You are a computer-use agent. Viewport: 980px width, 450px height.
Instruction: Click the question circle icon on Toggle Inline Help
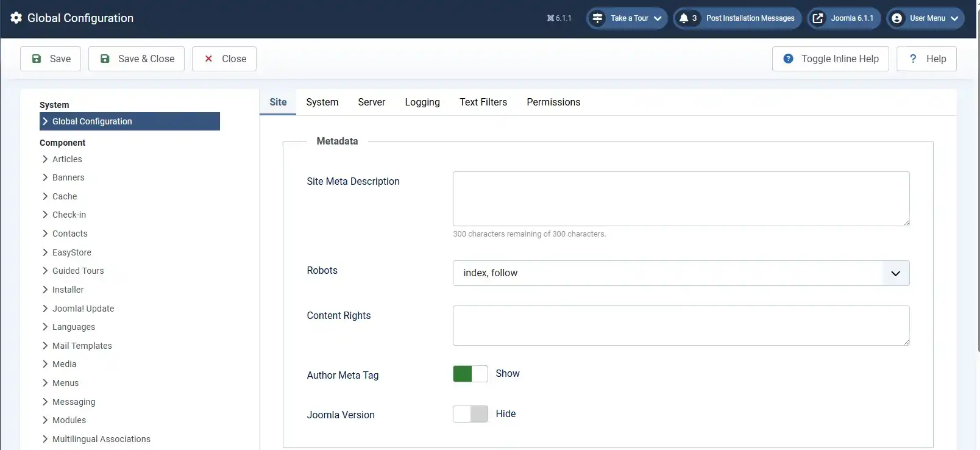pos(788,59)
